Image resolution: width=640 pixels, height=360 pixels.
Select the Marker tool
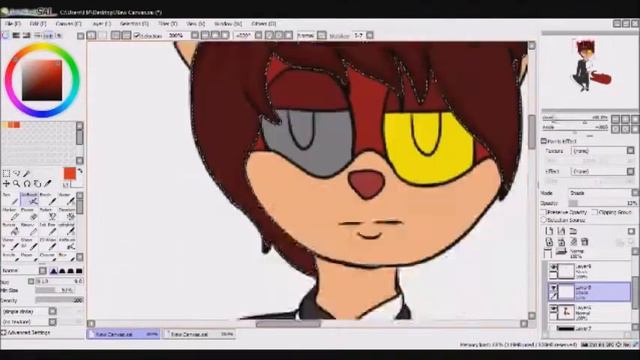pos(11,215)
